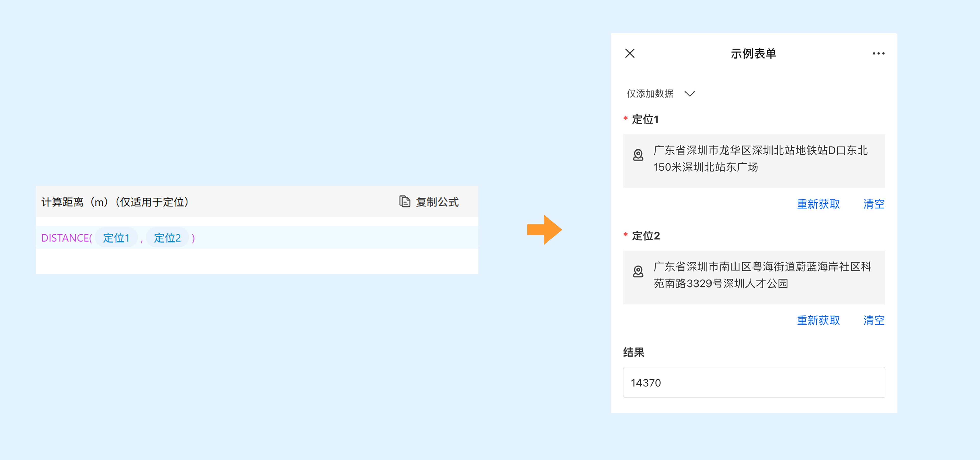Click the location pin icon in 定位2
Viewport: 980px width, 460px height.
tap(638, 271)
